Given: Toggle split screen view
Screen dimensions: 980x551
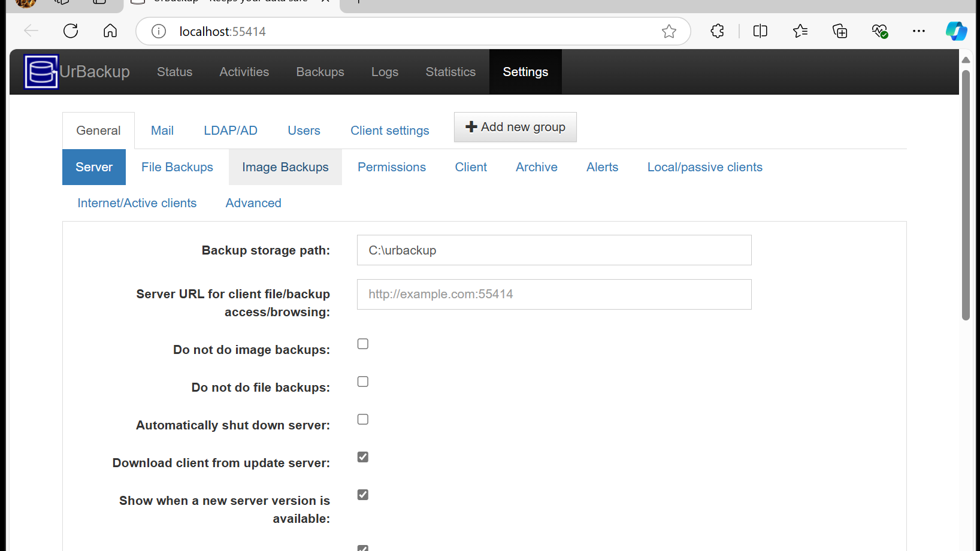Looking at the screenshot, I should [760, 31].
